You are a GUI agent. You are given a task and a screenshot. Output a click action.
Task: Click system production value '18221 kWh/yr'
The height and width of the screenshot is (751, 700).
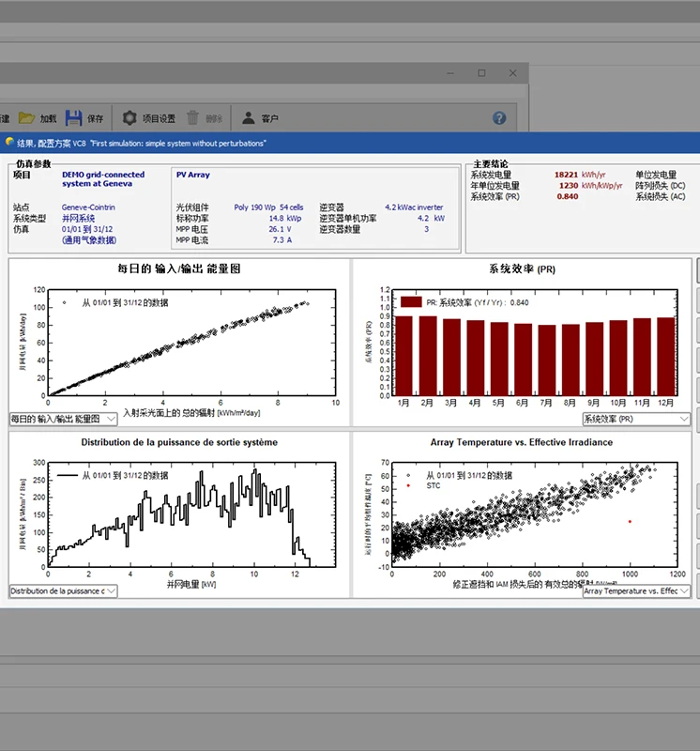click(x=580, y=175)
